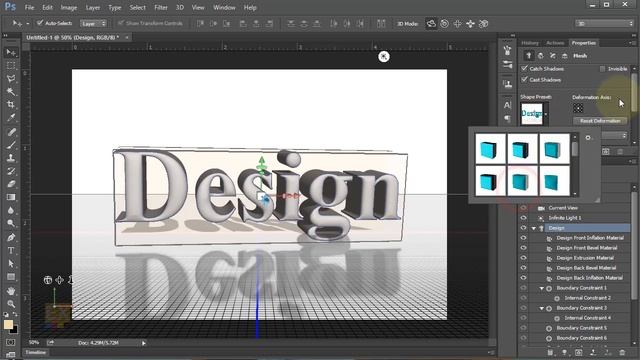Open shape preset picker gear menu
The image size is (640, 360).
[x=588, y=138]
